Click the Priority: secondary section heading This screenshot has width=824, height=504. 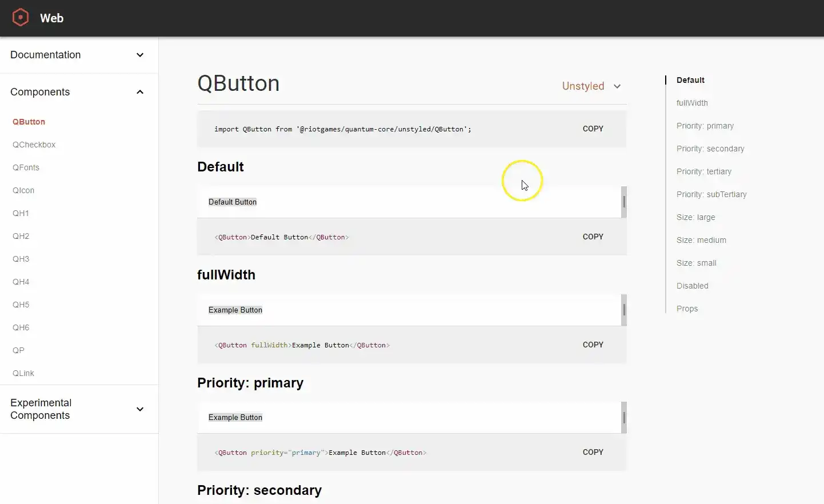259,490
